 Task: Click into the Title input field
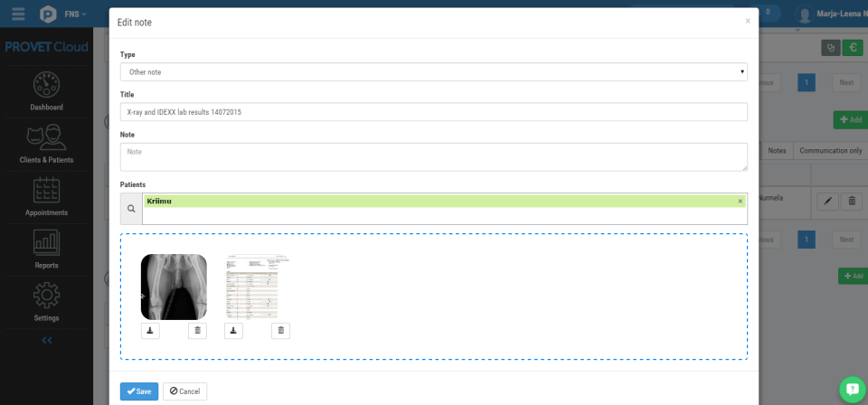pos(433,112)
